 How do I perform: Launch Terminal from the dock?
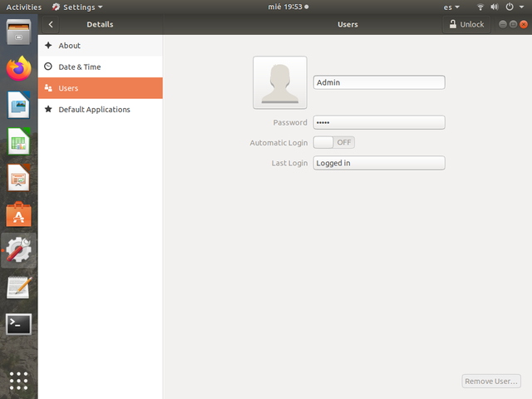18,324
